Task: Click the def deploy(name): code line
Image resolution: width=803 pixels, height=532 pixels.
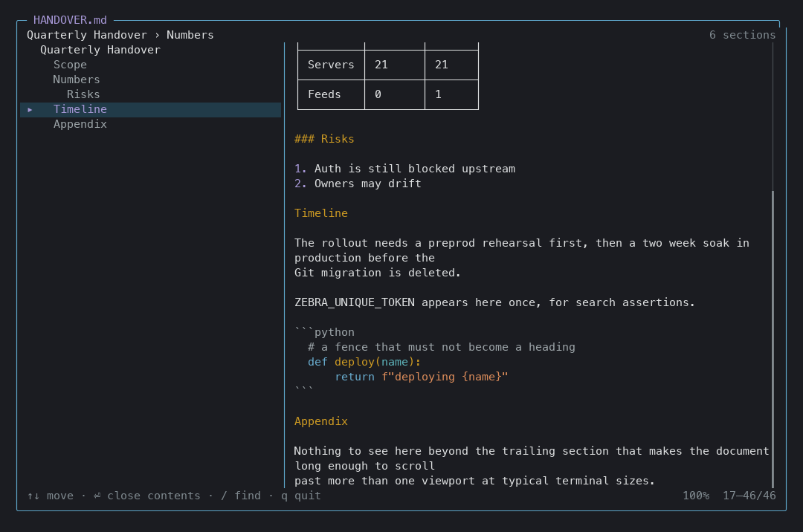Action: point(364,362)
